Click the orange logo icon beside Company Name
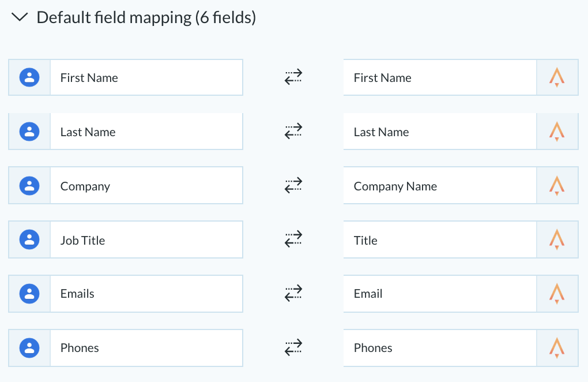 pos(557,186)
